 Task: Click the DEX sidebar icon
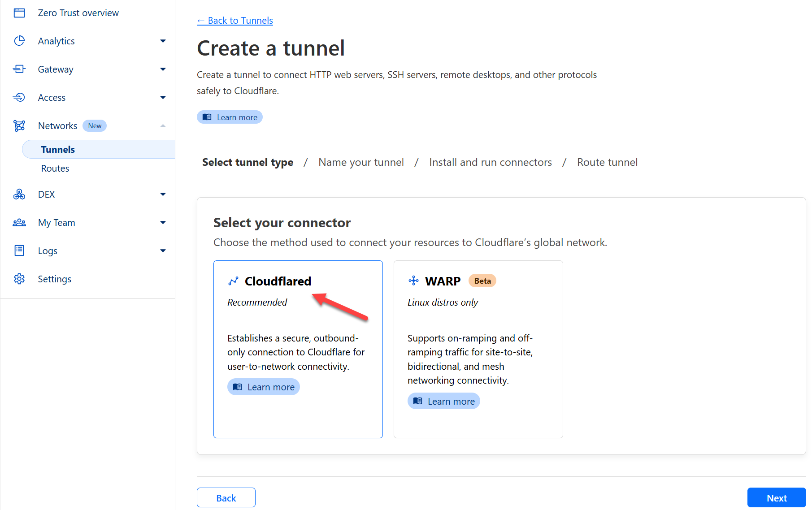point(19,194)
